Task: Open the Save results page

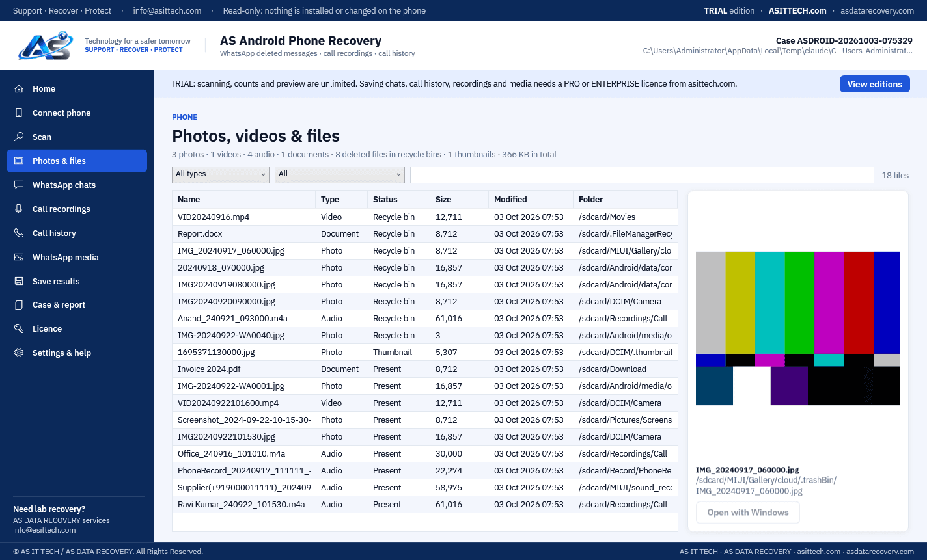Action: (x=77, y=282)
